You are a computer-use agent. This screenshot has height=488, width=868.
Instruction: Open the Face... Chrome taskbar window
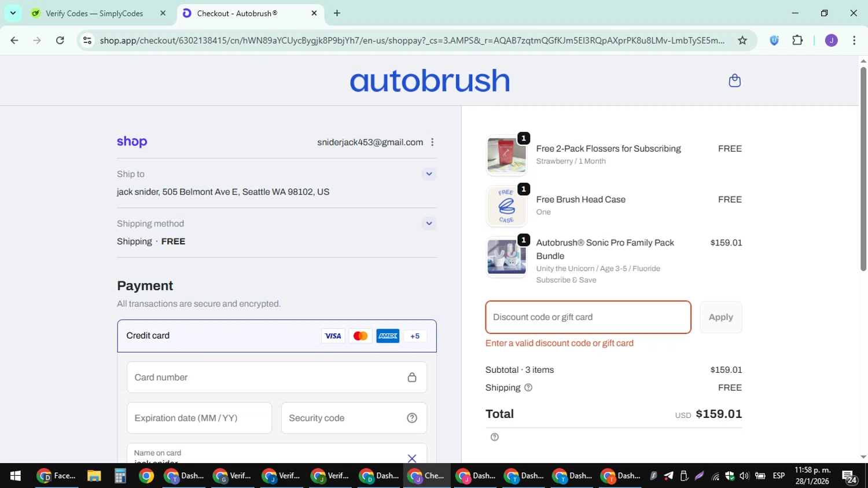[x=56, y=476]
